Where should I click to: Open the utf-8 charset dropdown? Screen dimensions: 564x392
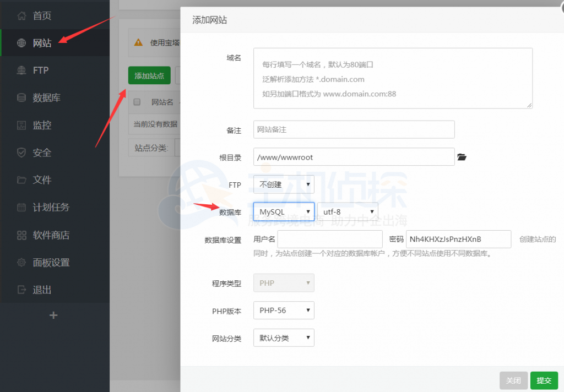coord(348,211)
